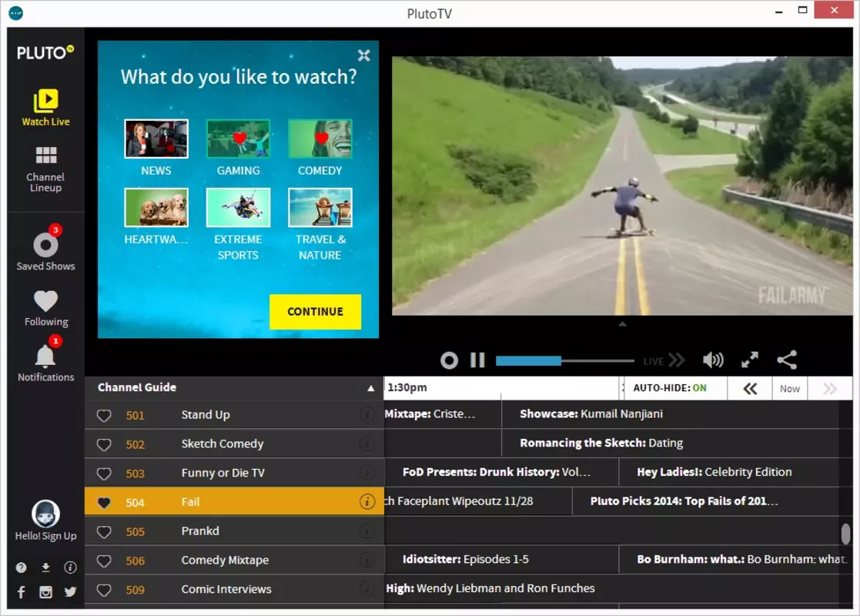
Task: Tune to 509 Comic Interviews channel
Action: click(234, 588)
